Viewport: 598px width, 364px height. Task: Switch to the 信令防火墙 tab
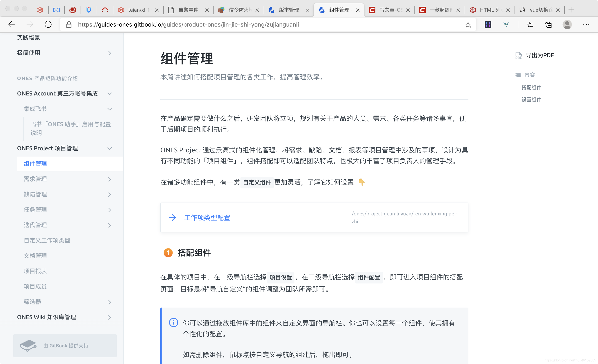point(238,10)
